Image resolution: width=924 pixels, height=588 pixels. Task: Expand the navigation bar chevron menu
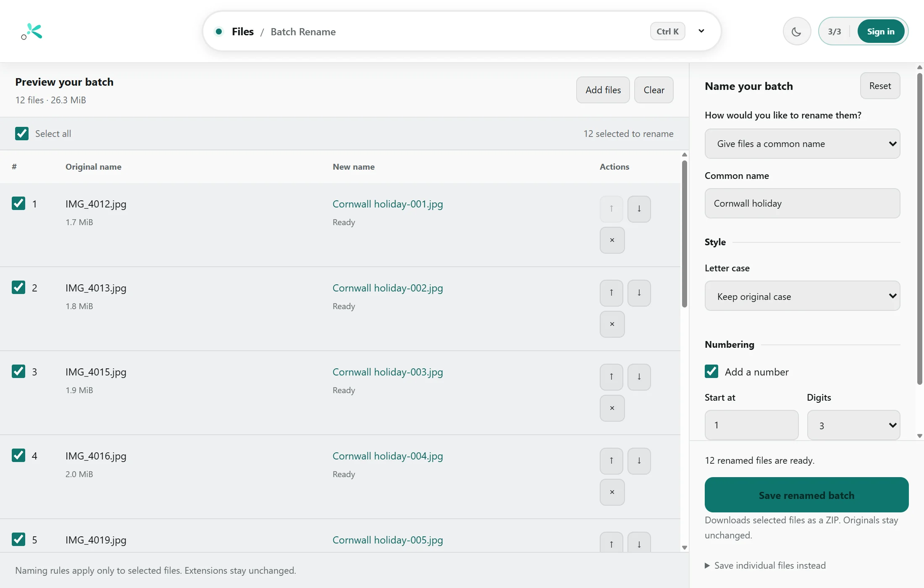click(701, 31)
